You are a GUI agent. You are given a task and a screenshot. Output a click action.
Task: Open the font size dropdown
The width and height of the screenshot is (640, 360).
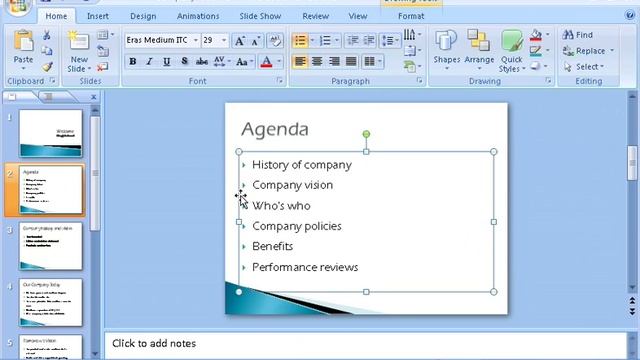coord(224,40)
